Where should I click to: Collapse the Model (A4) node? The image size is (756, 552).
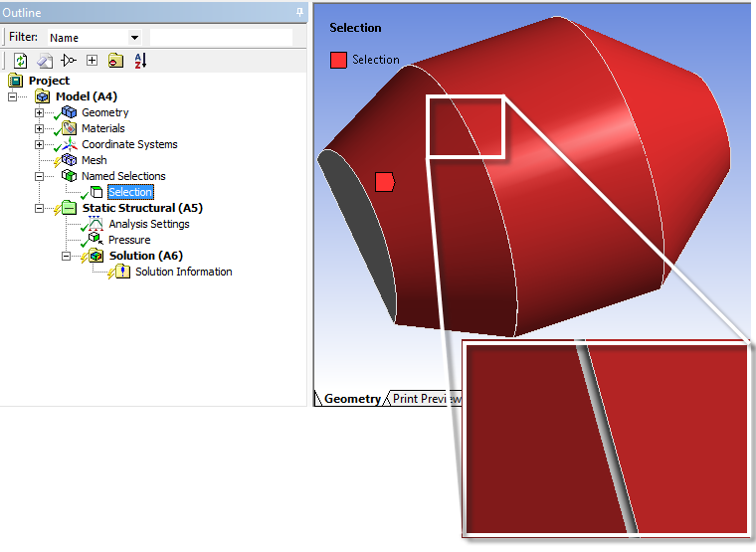(13, 96)
